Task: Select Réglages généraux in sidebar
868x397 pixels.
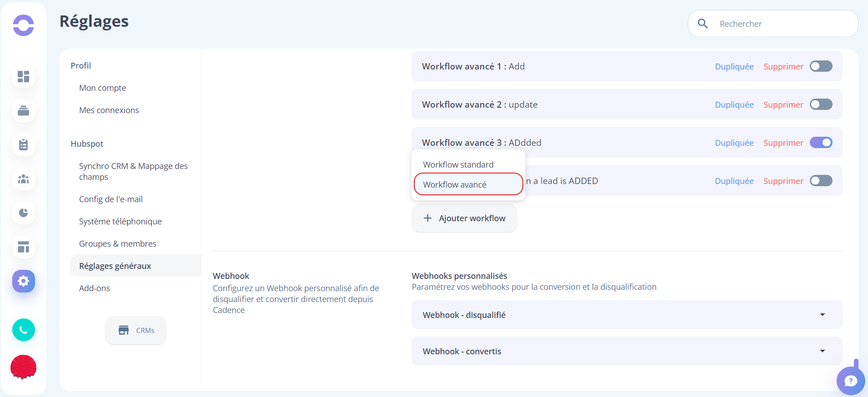Action: click(135, 266)
